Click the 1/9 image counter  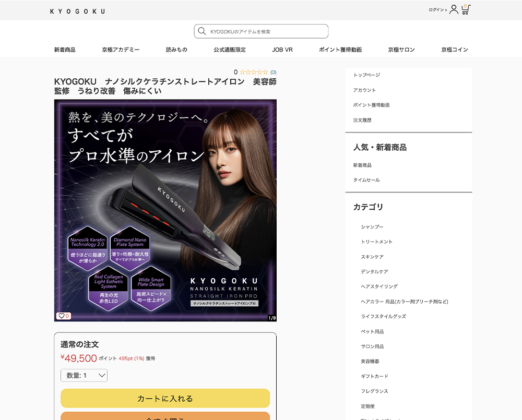(x=272, y=318)
